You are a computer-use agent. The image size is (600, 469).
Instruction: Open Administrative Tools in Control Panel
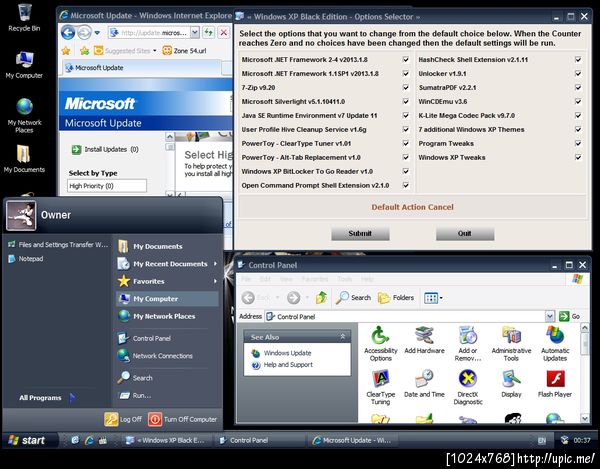pos(511,344)
